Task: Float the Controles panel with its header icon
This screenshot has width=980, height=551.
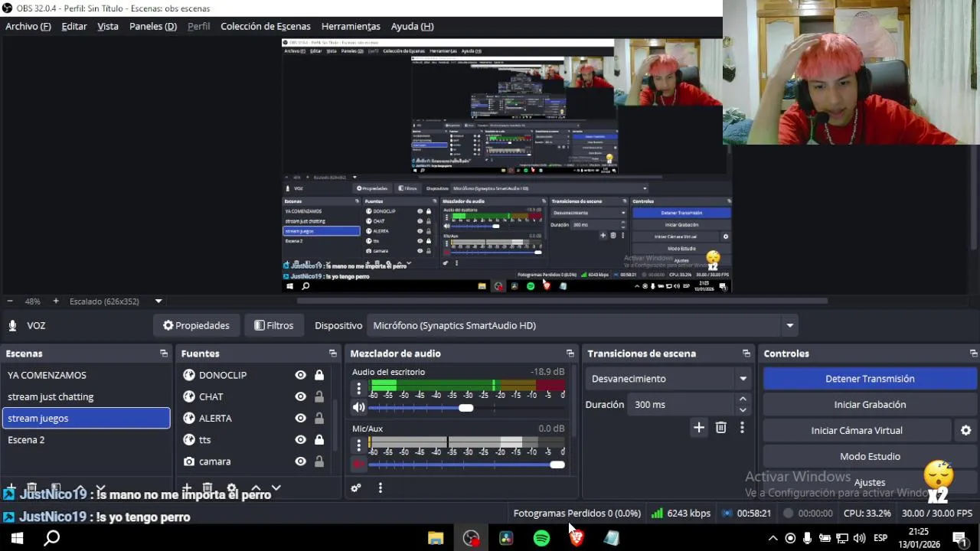Action: 973,354
